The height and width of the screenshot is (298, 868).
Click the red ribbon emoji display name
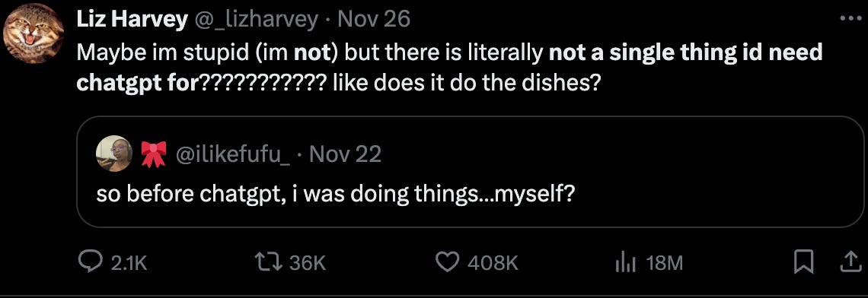(153, 154)
